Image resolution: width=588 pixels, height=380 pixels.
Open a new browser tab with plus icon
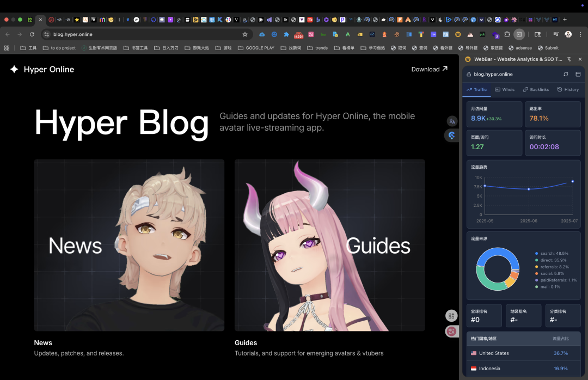[x=565, y=20]
